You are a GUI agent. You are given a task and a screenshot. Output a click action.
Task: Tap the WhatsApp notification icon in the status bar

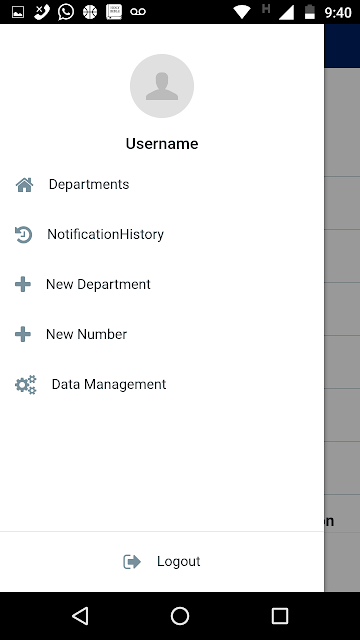tap(66, 12)
